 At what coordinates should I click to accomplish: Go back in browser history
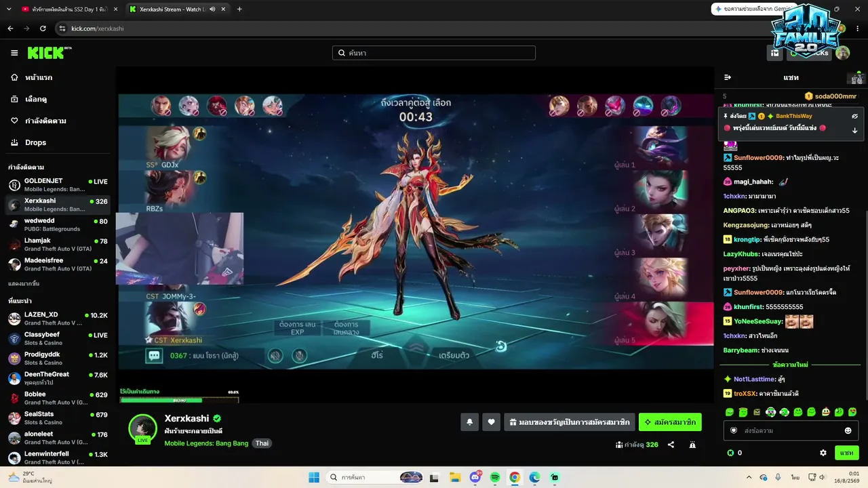click(x=10, y=28)
